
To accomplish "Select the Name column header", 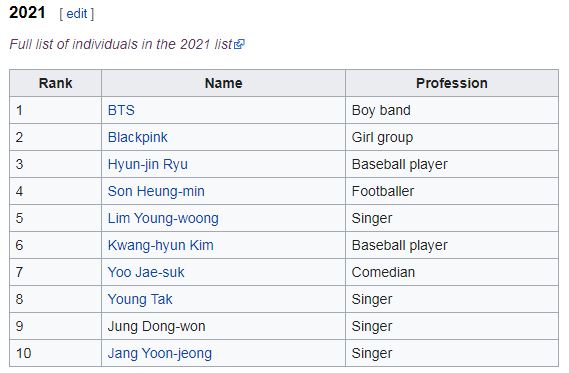I will (x=224, y=83).
